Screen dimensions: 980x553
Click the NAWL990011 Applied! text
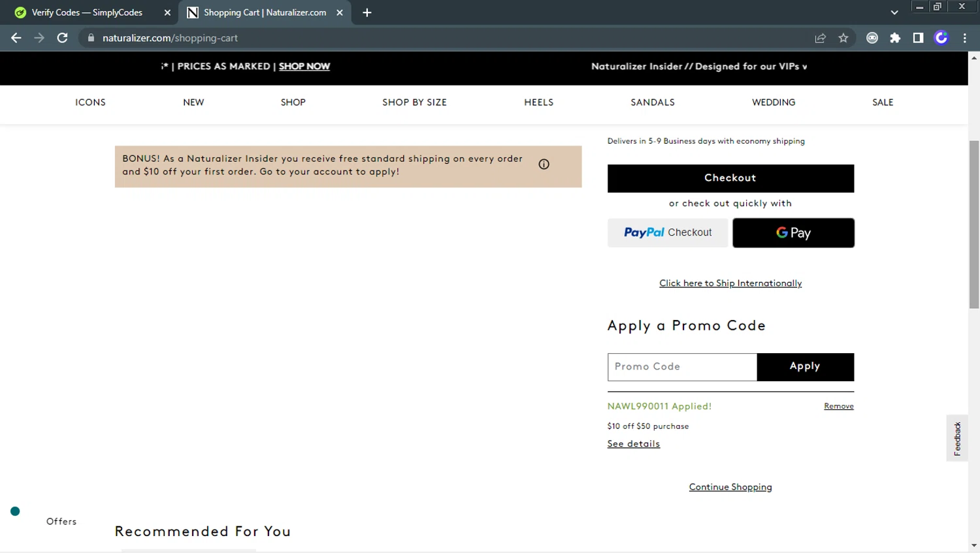pyautogui.click(x=659, y=406)
